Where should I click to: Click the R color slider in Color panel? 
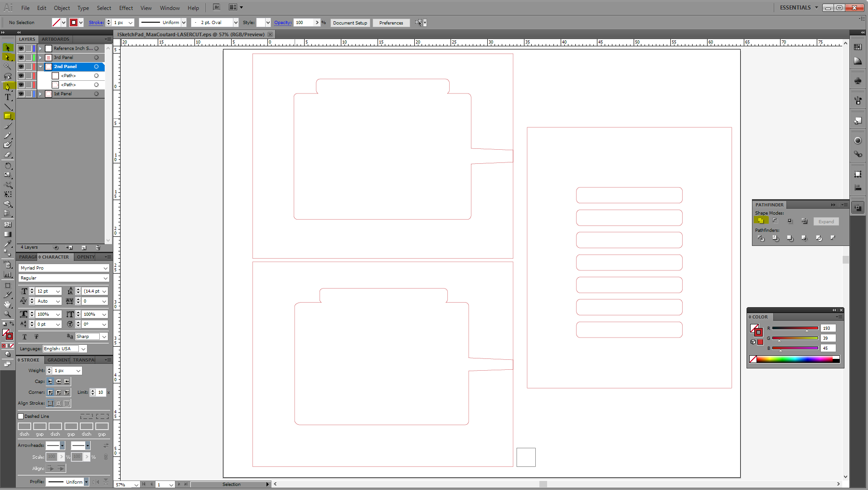tap(795, 328)
